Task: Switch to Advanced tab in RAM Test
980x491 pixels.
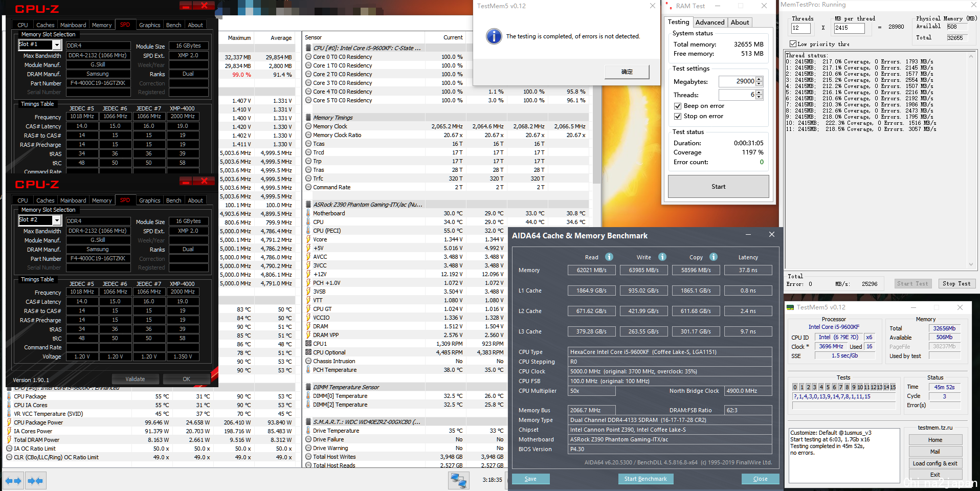Action: (710, 22)
